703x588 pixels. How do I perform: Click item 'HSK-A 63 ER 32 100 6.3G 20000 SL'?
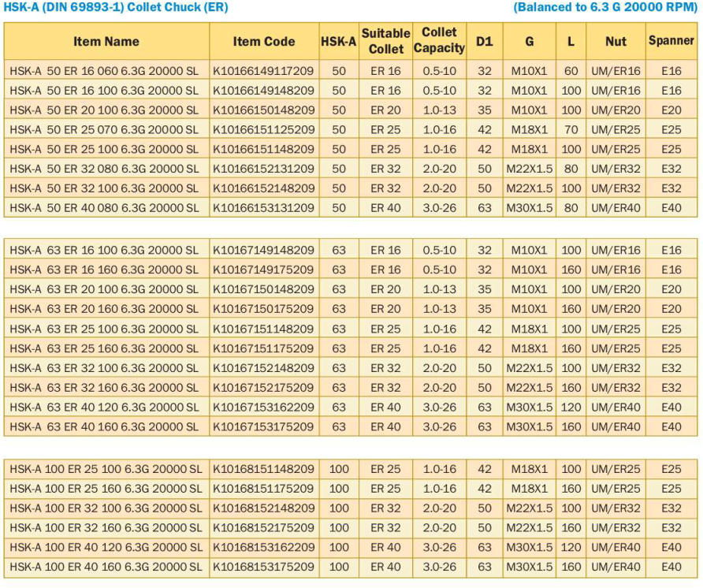104,368
